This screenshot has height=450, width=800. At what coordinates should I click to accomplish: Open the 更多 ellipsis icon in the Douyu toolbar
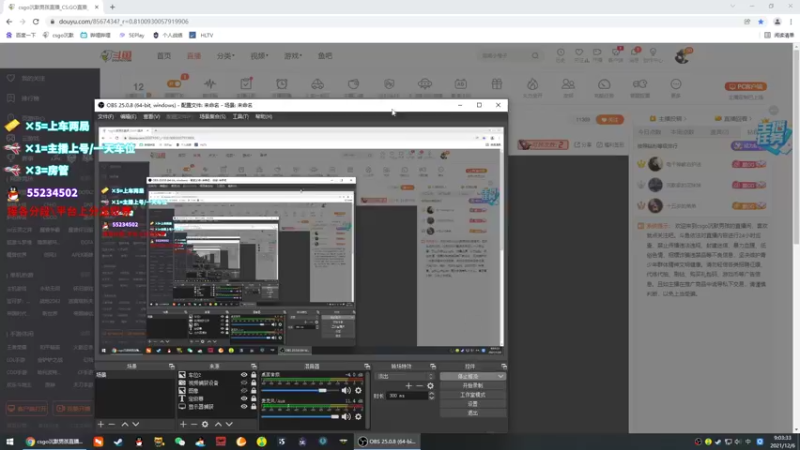coord(676,84)
